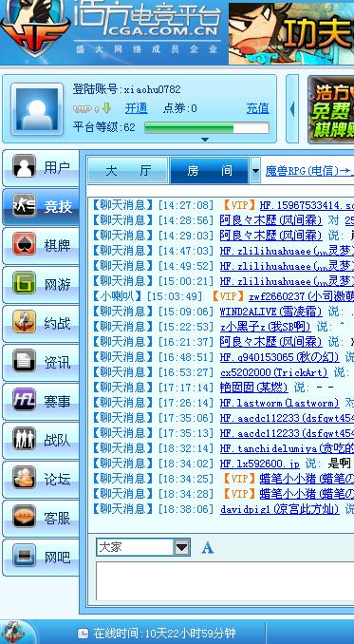Open the 约战 match challenge icon
354x644 pixels.
click(x=24, y=322)
